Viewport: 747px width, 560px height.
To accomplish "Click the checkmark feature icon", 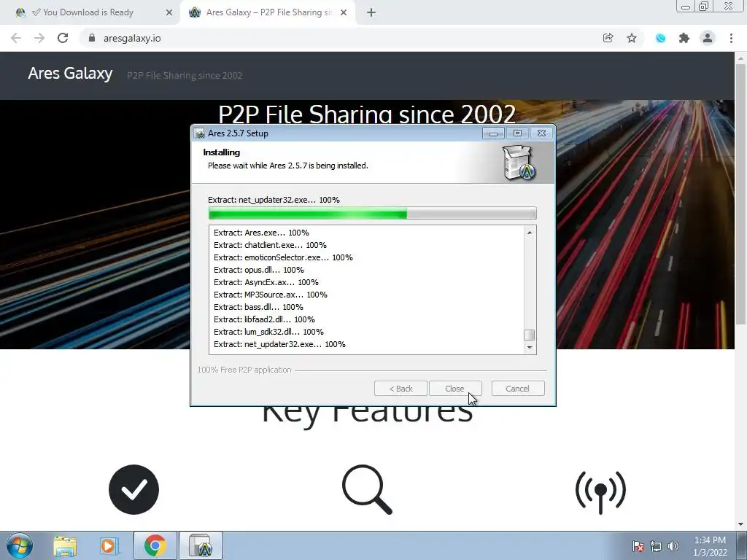I will point(133,489).
